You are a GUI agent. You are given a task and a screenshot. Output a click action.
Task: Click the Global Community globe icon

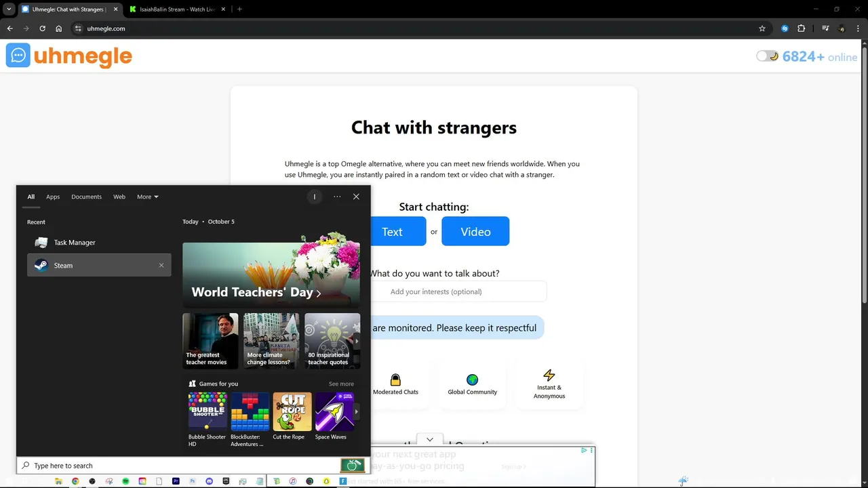click(x=472, y=380)
